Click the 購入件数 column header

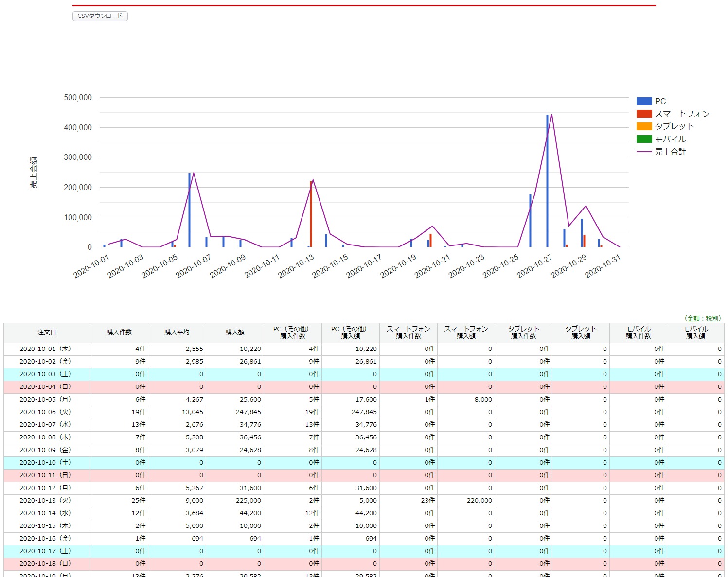(x=119, y=332)
